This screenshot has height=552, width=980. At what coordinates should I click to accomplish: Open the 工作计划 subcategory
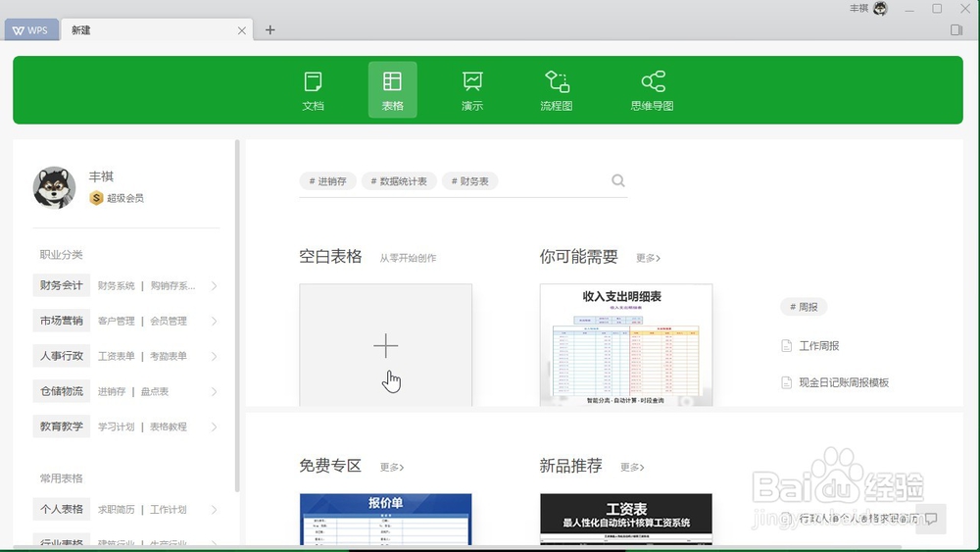coord(169,510)
